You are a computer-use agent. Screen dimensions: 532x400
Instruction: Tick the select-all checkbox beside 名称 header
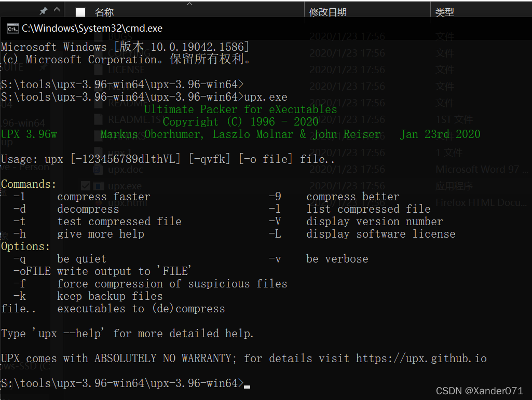tap(80, 12)
